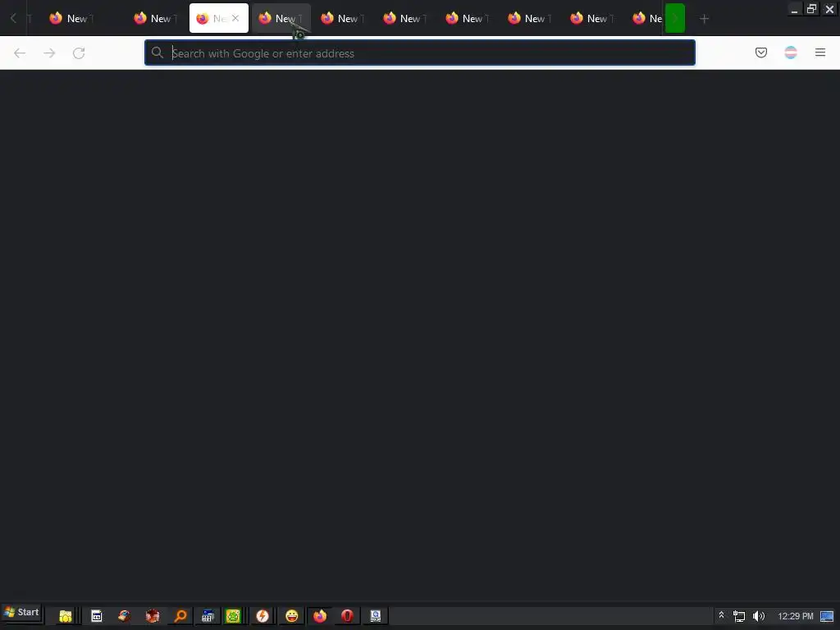Image resolution: width=840 pixels, height=630 pixels.
Task: Click the 12:29 PM clock
Action: (796, 616)
